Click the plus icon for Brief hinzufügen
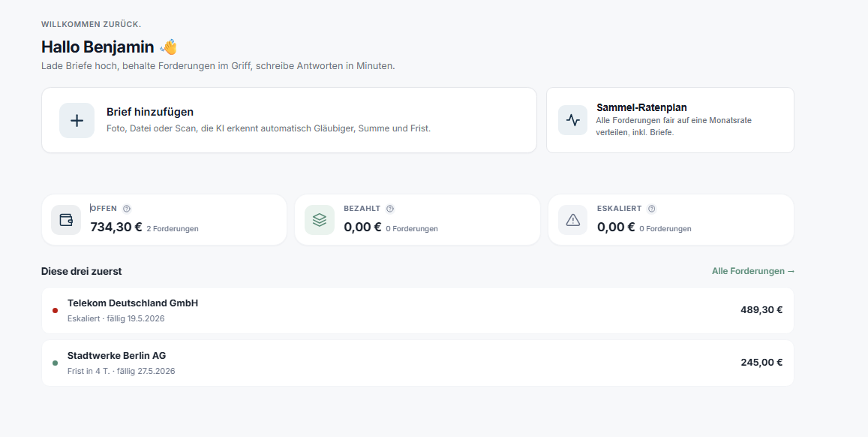The height and width of the screenshot is (437, 868). [x=77, y=120]
